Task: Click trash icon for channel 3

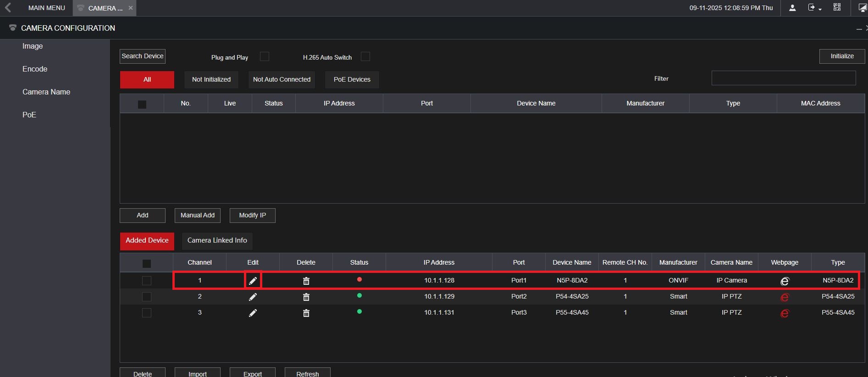Action: pos(306,313)
